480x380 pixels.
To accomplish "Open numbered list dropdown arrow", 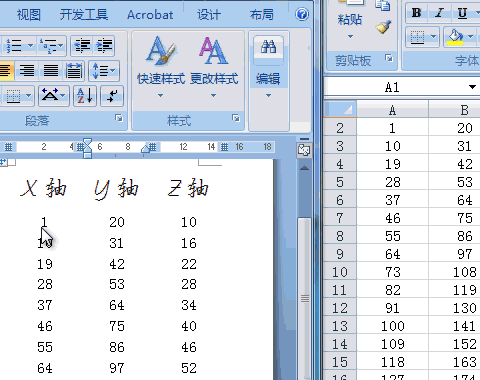I will 30,45.
